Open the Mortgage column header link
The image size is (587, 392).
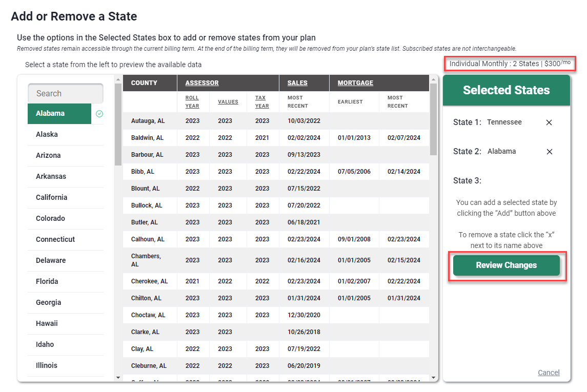tap(355, 83)
